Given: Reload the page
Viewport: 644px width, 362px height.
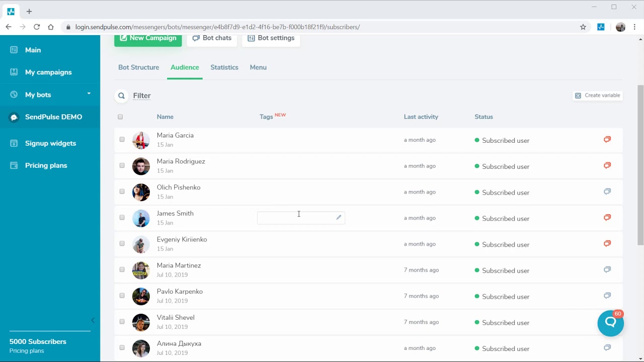Looking at the screenshot, I should tap(37, 27).
